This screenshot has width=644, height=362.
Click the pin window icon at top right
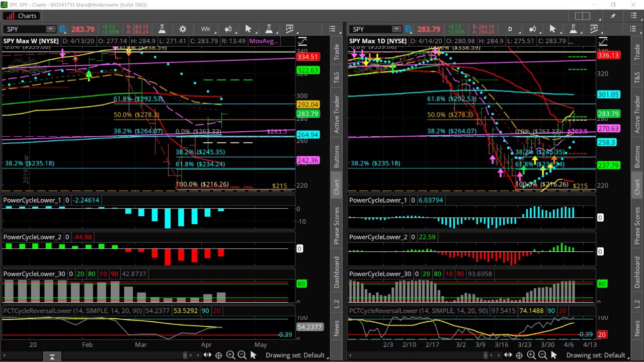(613, 16)
